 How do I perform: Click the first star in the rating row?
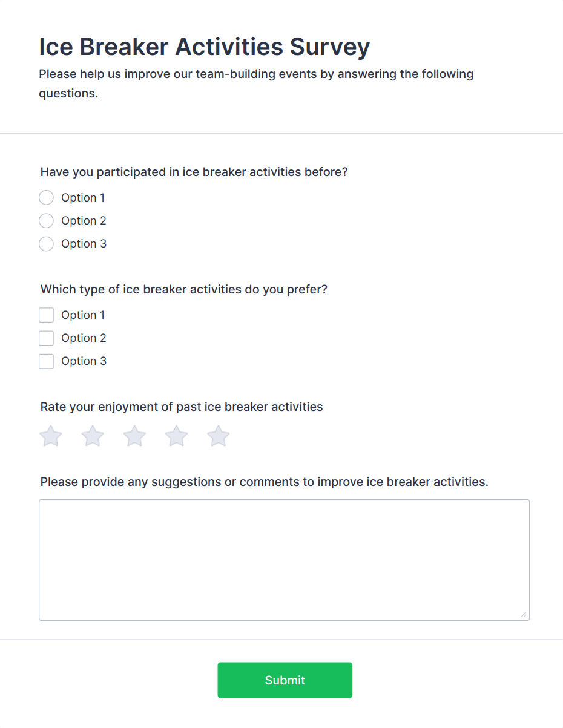51,436
